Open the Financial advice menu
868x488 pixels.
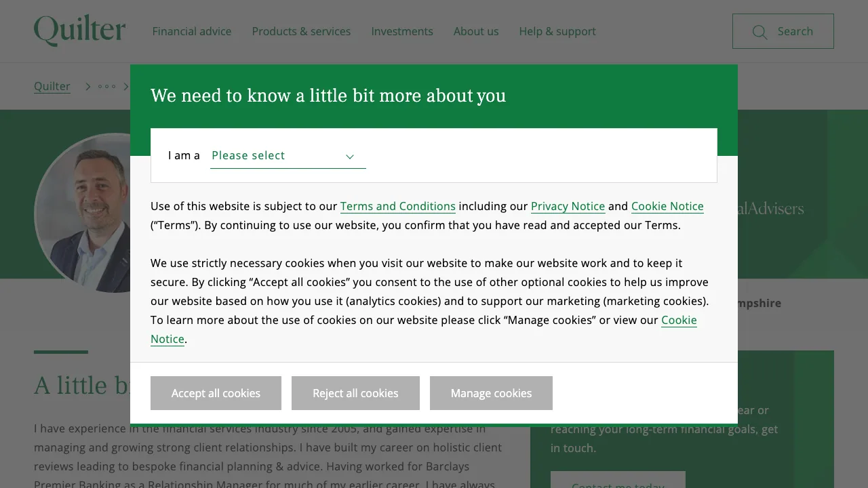192,31
